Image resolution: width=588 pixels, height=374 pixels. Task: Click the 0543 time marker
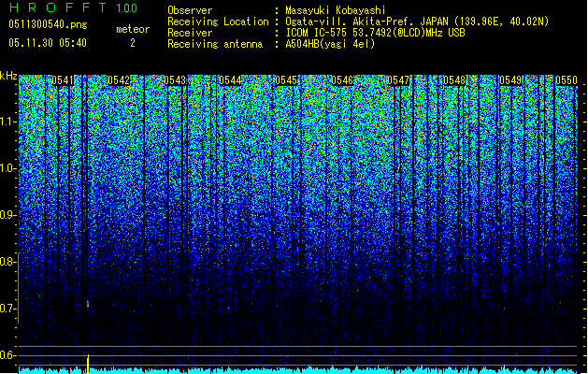(175, 80)
